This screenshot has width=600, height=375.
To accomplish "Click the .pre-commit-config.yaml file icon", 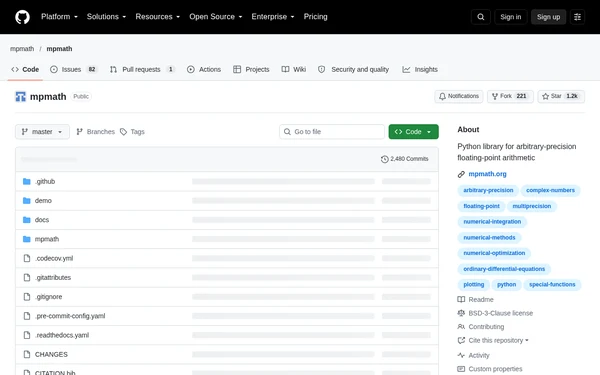I will (x=27, y=316).
